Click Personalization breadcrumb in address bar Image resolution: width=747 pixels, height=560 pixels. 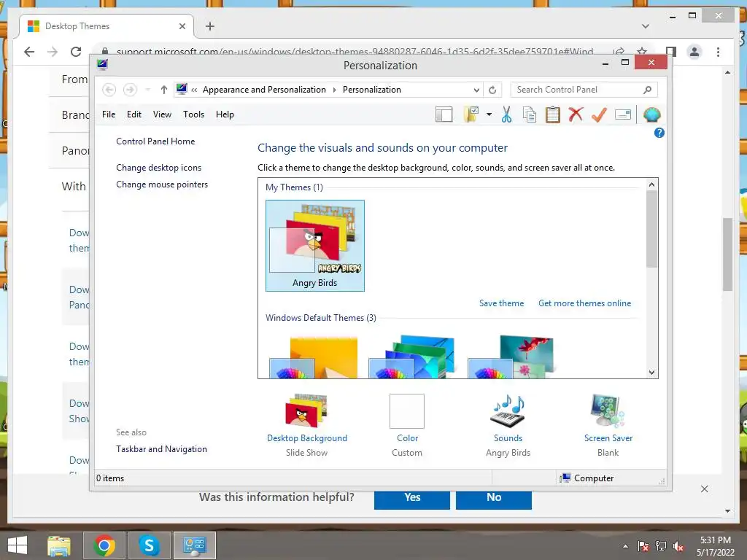click(x=371, y=90)
